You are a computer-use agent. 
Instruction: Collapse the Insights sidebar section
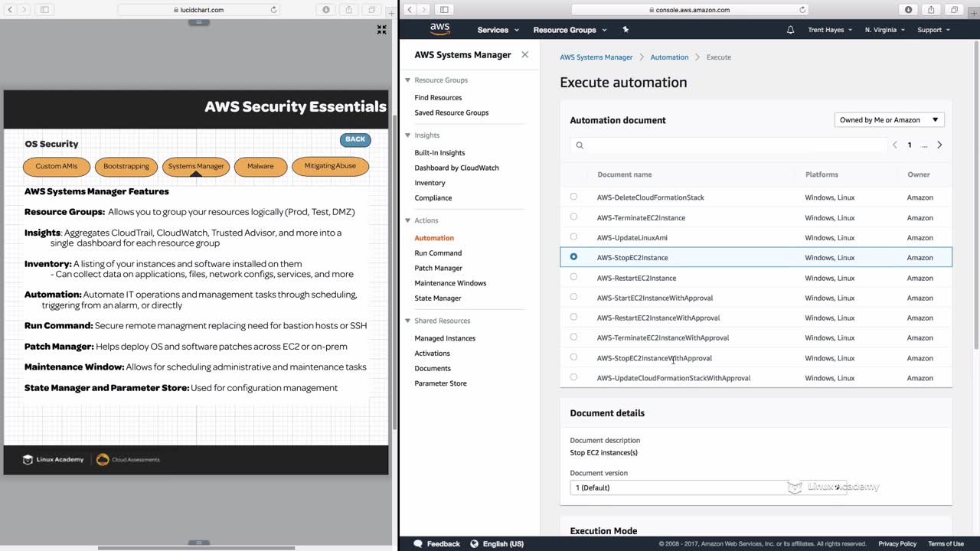[x=408, y=135]
